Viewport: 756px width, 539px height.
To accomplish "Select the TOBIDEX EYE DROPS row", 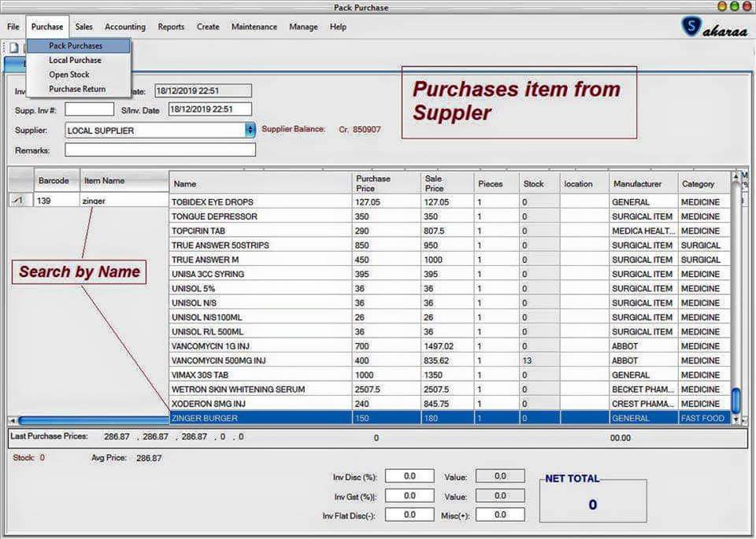I will coord(450,201).
